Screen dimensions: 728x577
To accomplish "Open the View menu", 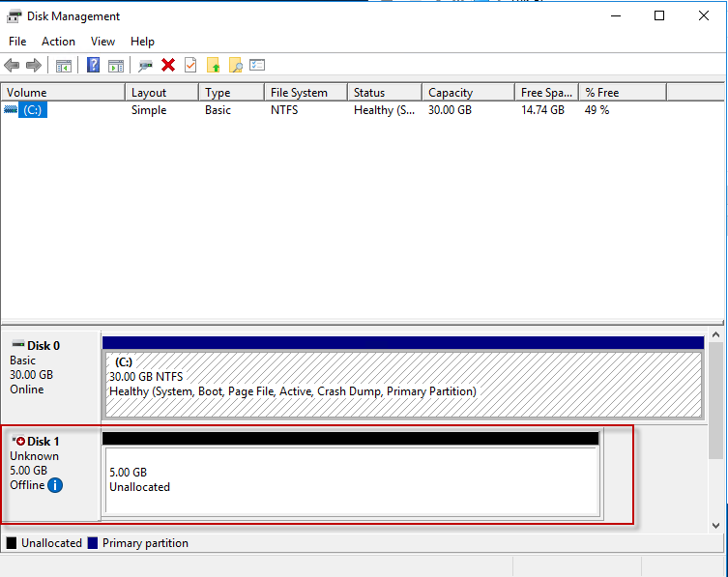I will (x=102, y=42).
